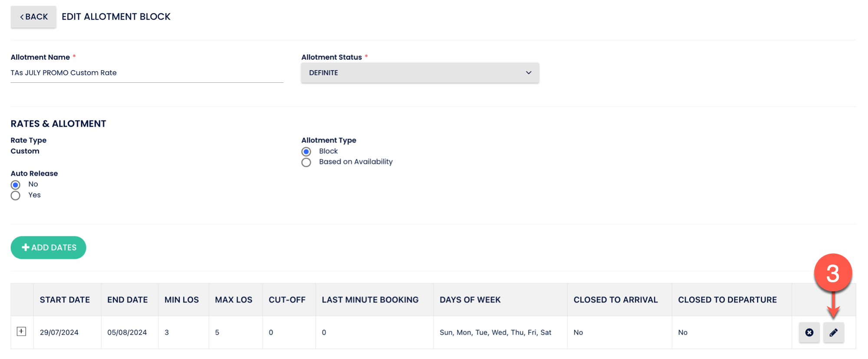The width and height of the screenshot is (868, 359).
Task: Select the Block allotment type radio
Action: tap(306, 152)
